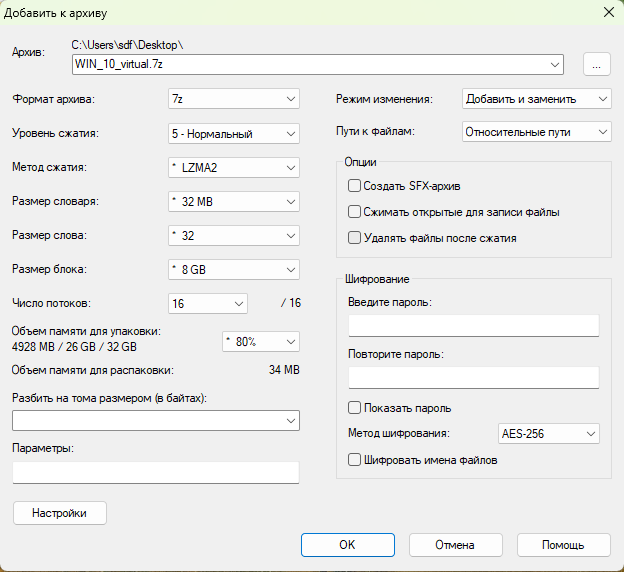
Task: Click the Настройки button
Action: (x=60, y=513)
